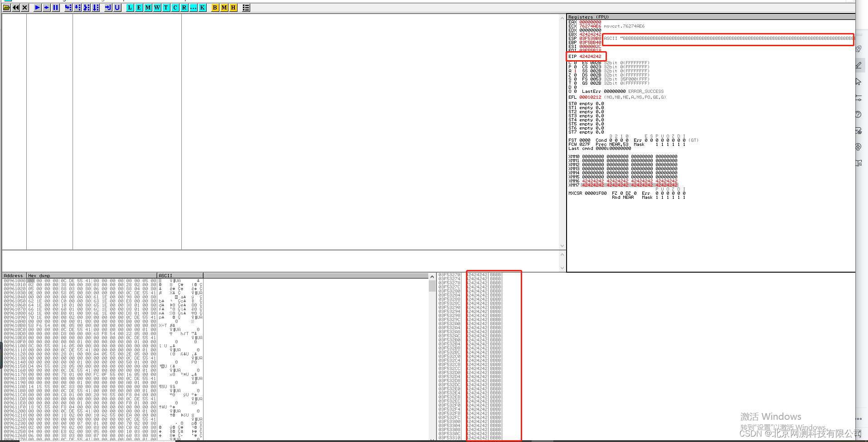Open Hardware breakpoints window (H)
This screenshot has width=868, height=442.
pos(233,8)
